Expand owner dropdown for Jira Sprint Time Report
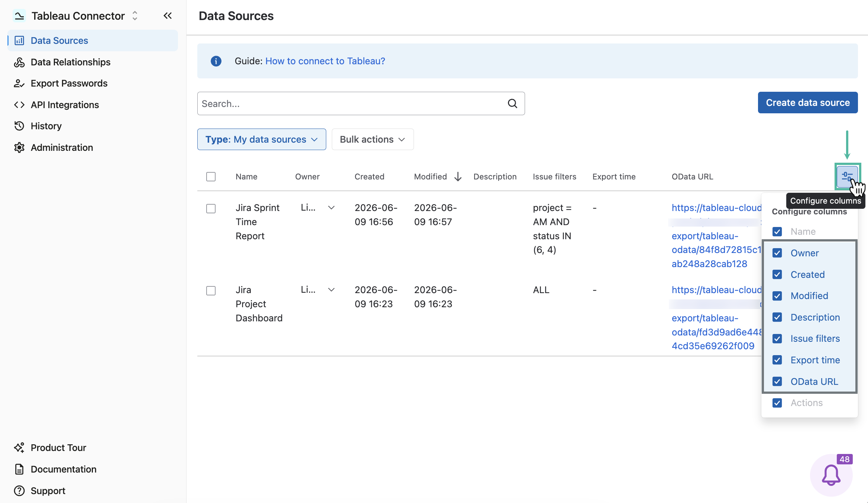Image resolution: width=868 pixels, height=503 pixels. pos(331,208)
